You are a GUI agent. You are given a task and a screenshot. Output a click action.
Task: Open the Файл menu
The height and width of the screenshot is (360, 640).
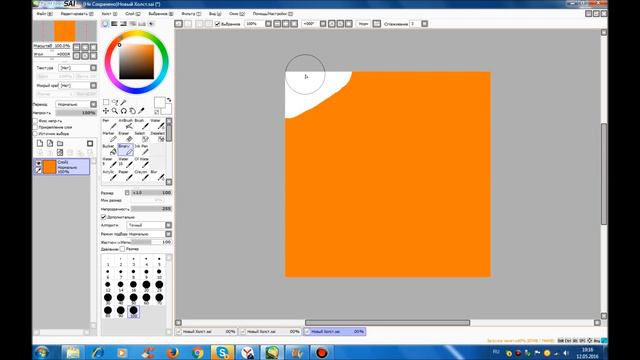point(44,14)
